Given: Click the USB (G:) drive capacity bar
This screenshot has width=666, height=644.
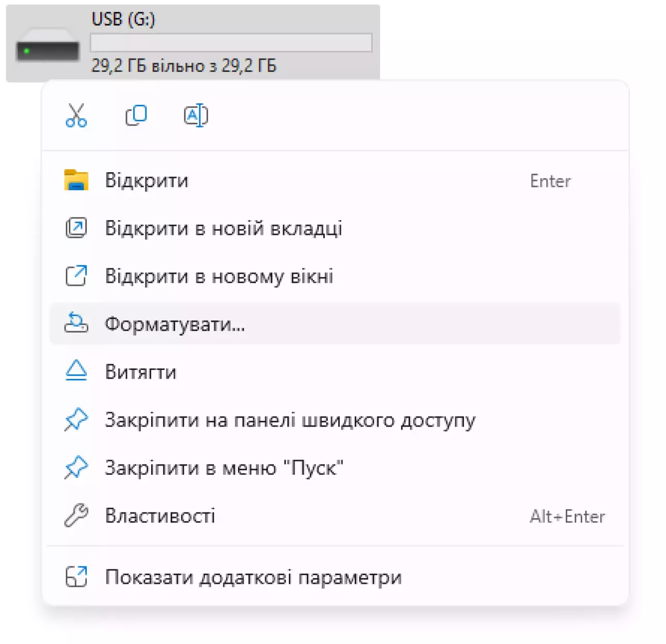Looking at the screenshot, I should [x=231, y=43].
